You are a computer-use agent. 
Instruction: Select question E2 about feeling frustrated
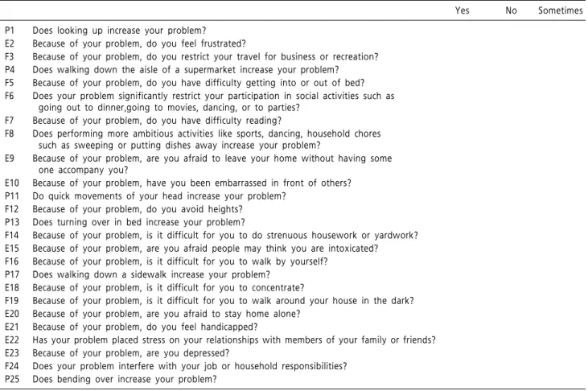pos(139,43)
